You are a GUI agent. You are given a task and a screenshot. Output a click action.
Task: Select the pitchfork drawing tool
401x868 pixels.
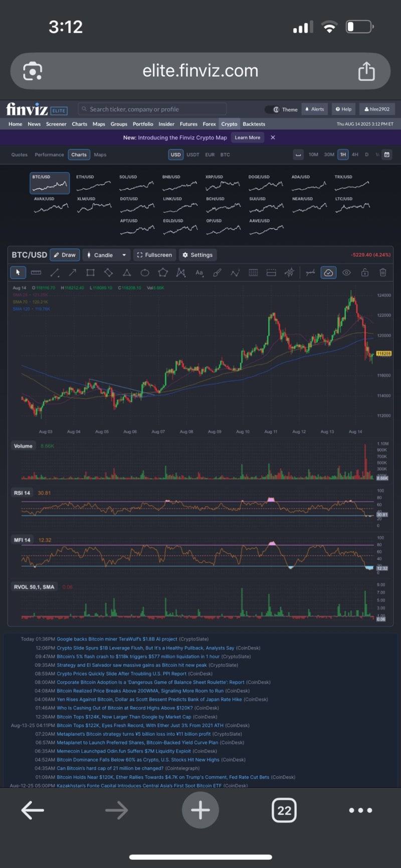(289, 273)
